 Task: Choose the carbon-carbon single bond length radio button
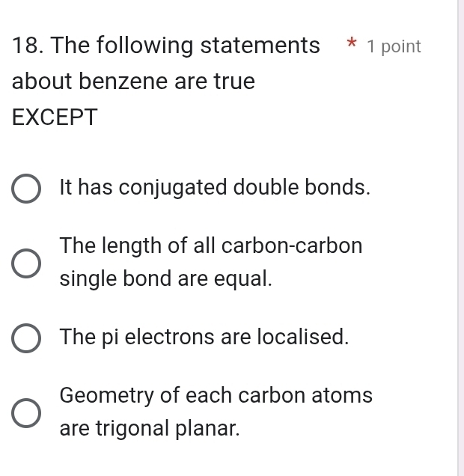click(x=25, y=263)
